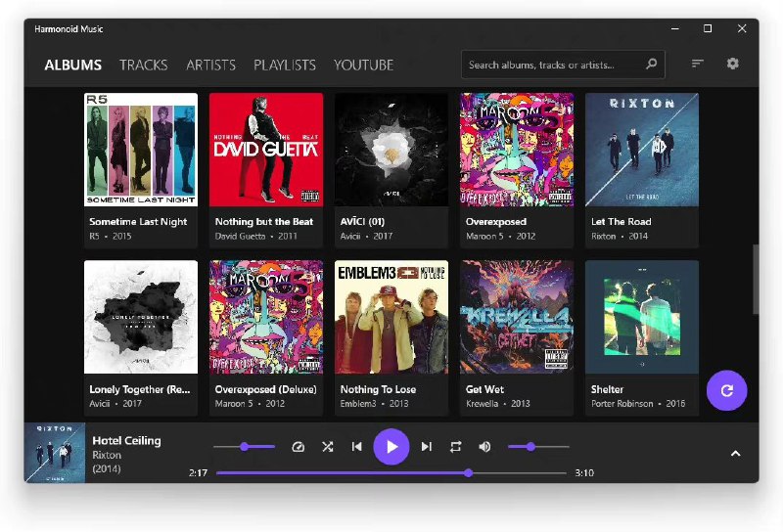Open the Let The Road album cover
783x532 pixels.
[x=642, y=150]
